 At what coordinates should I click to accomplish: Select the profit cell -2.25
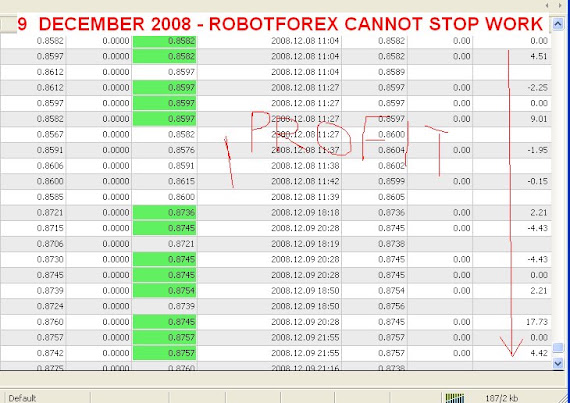(x=537, y=88)
